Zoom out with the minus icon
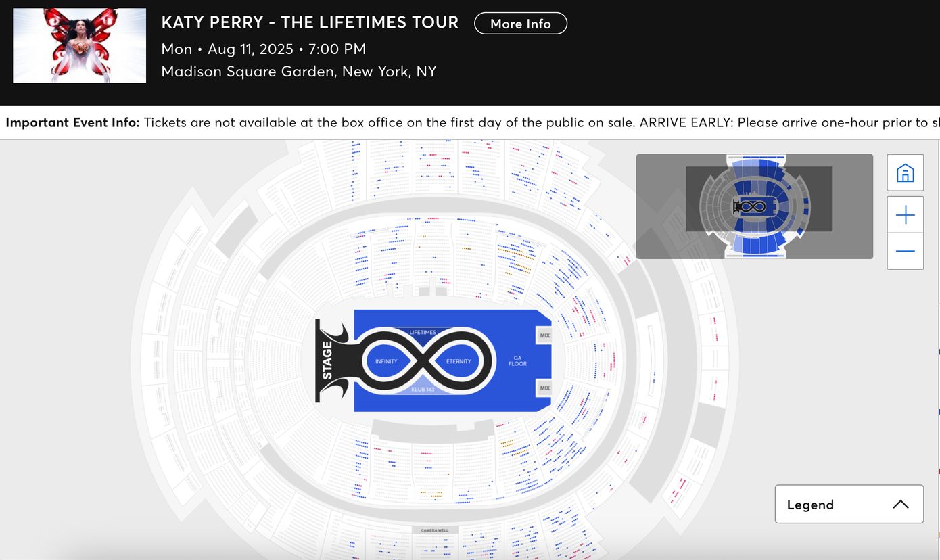Screen dimensions: 940x560 point(905,251)
